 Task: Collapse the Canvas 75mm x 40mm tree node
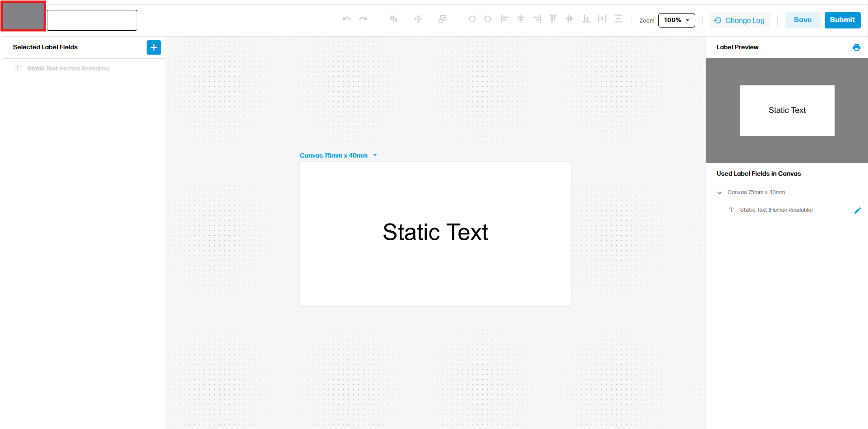pyautogui.click(x=720, y=193)
